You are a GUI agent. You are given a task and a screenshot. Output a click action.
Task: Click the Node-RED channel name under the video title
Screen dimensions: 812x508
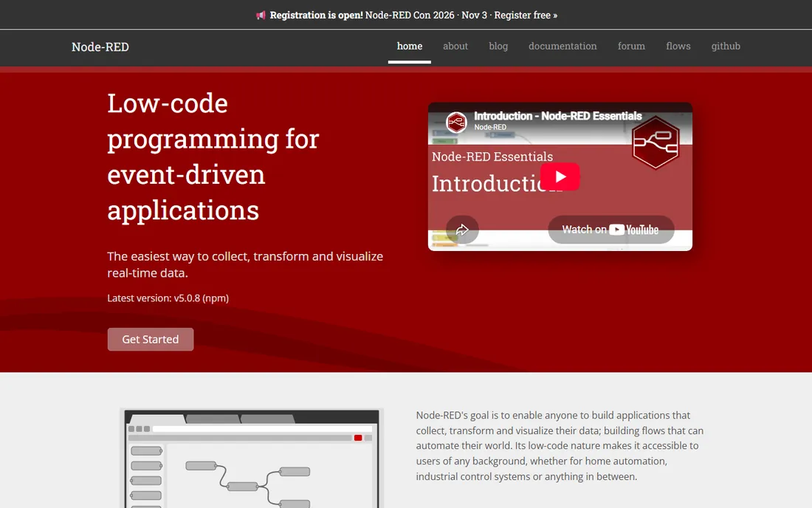coord(490,128)
